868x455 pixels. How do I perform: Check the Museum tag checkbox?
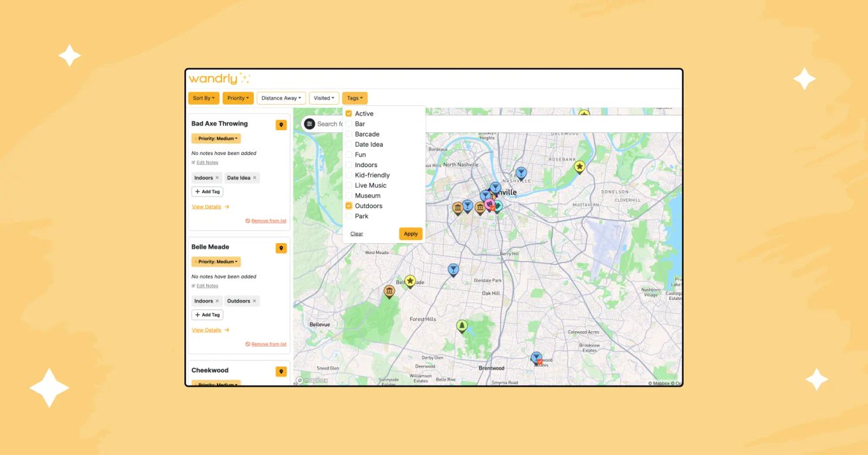click(x=349, y=195)
